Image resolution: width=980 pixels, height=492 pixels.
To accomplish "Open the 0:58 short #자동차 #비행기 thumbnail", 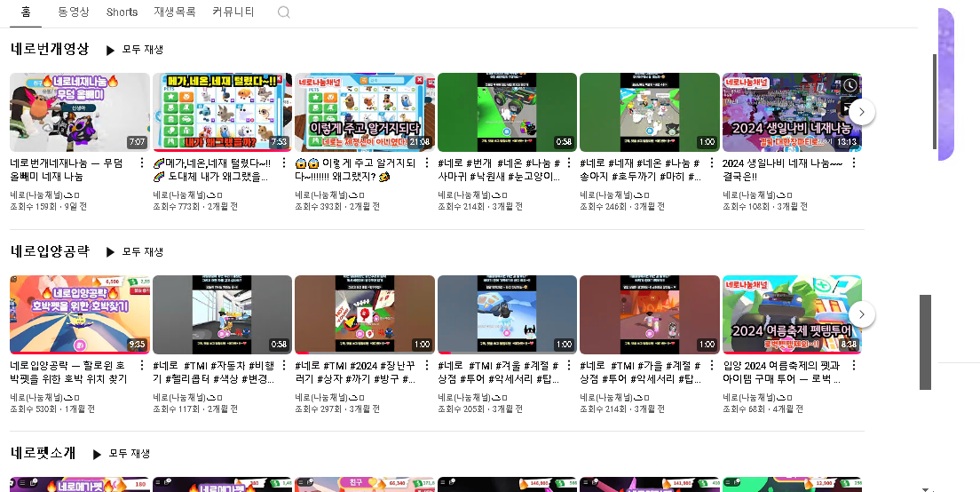I will coord(223,314).
